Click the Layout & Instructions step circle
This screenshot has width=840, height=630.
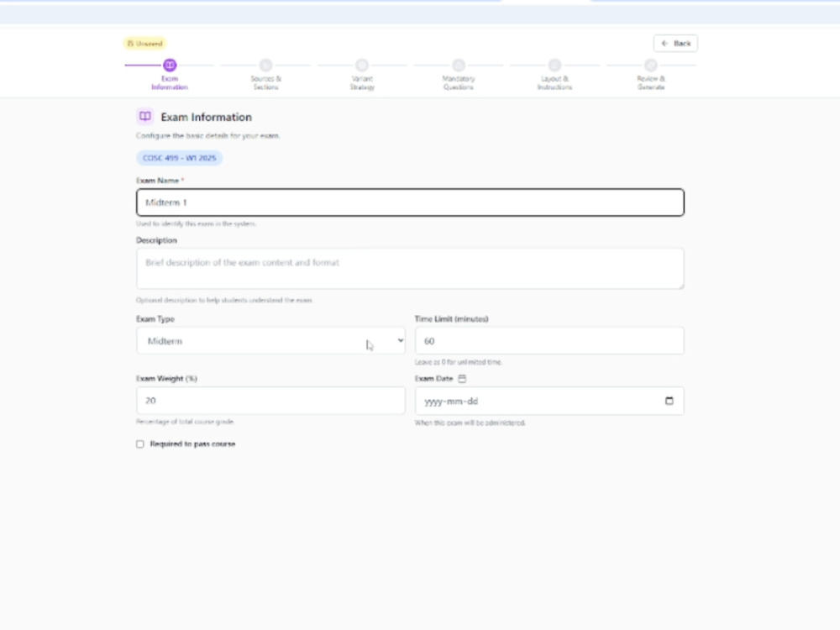coord(554,66)
